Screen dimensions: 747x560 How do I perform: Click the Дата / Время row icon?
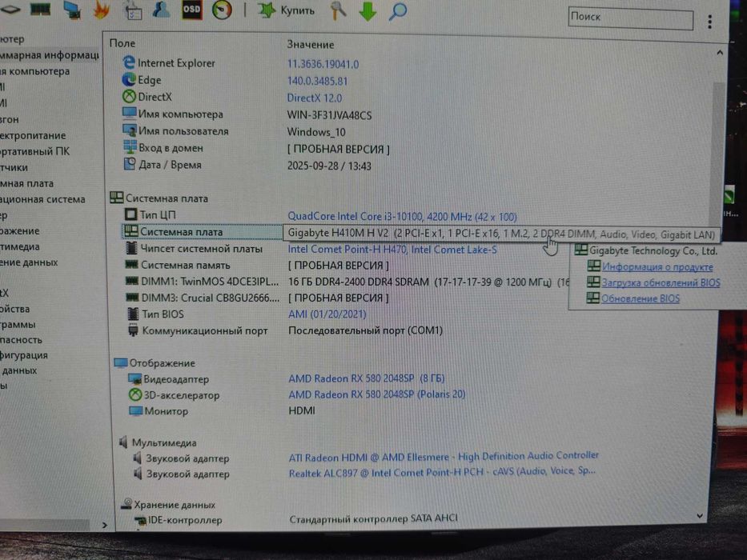(130, 164)
